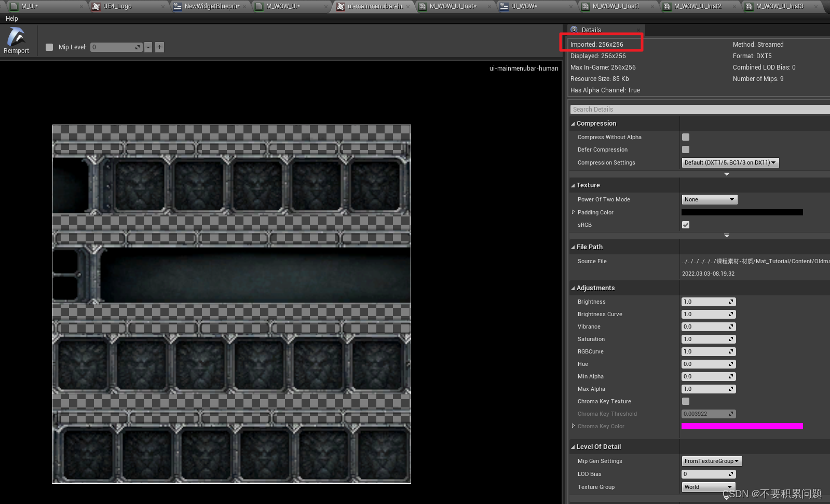Click the RGBCurve value field
The image size is (830, 504).
pyautogui.click(x=709, y=351)
